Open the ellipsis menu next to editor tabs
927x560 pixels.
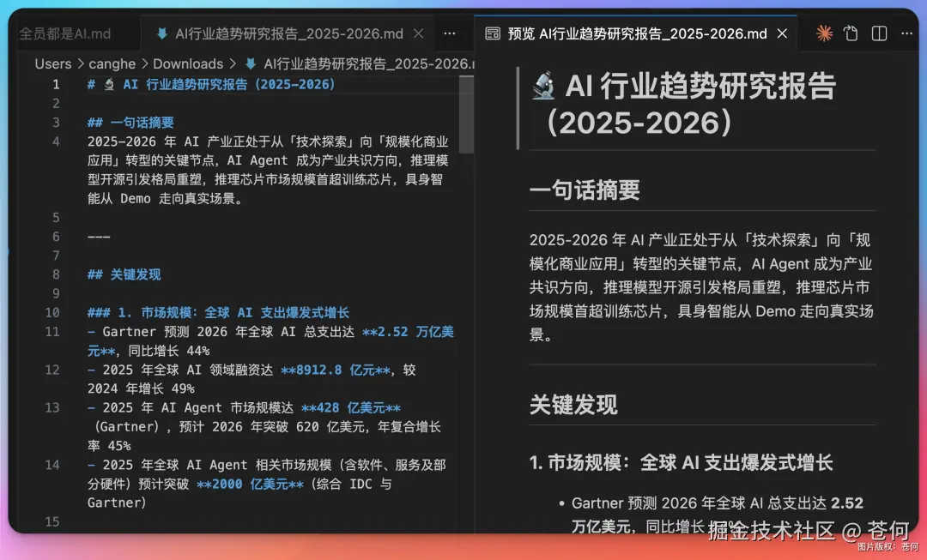click(x=450, y=33)
